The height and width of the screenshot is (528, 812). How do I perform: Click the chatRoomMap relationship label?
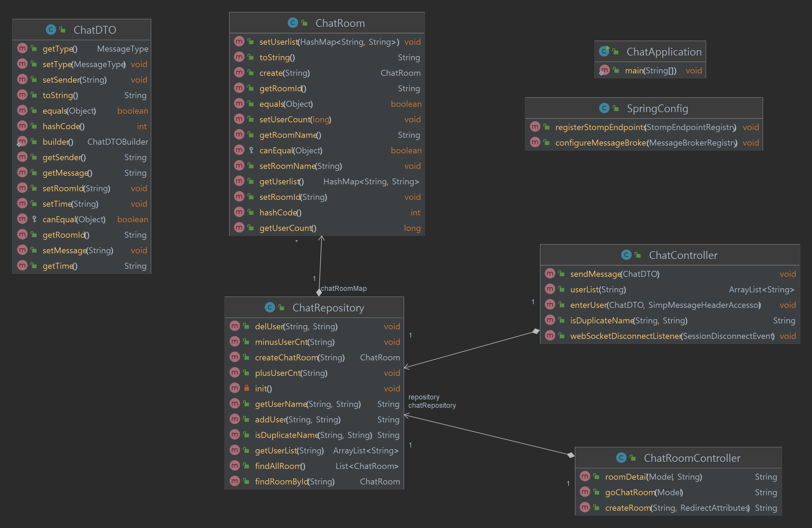pyautogui.click(x=343, y=288)
